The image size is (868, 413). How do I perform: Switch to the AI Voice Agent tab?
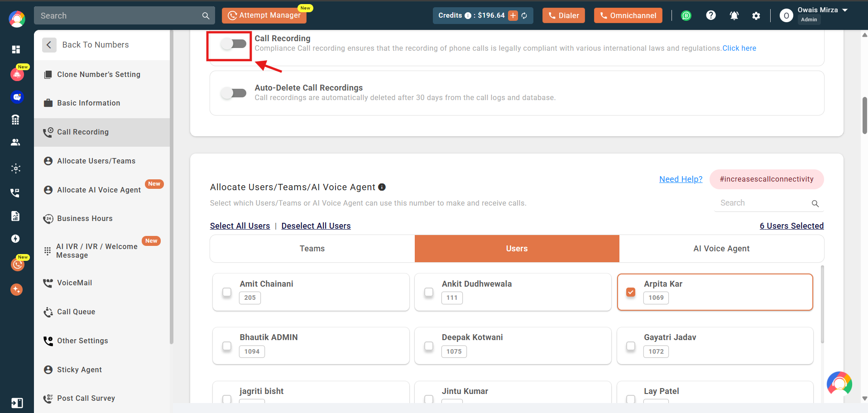tap(722, 249)
